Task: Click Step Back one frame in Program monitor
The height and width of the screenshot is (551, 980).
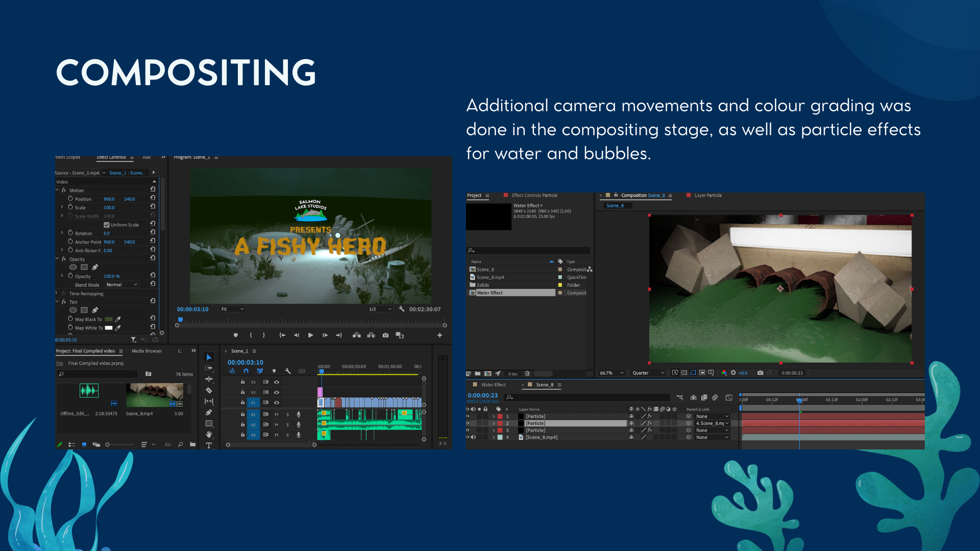Action: pyautogui.click(x=296, y=335)
